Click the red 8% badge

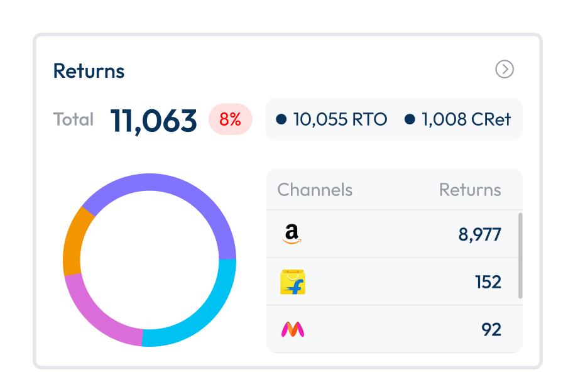coord(230,119)
